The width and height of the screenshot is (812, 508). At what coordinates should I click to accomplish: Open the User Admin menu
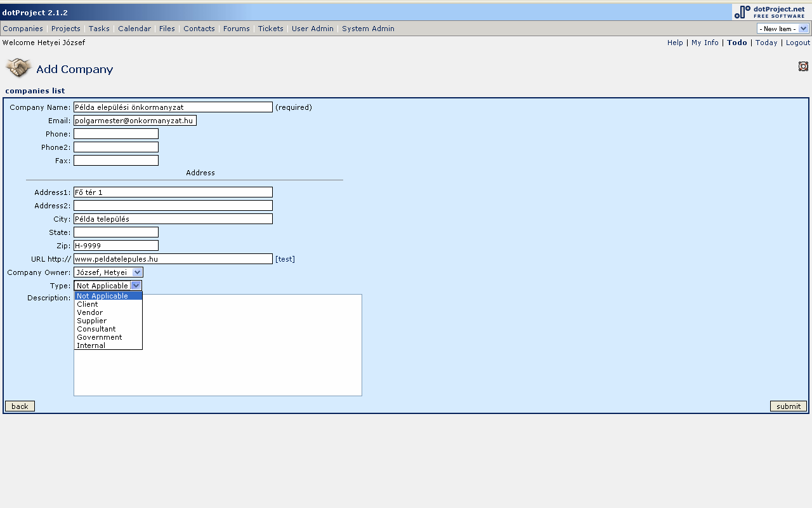pyautogui.click(x=313, y=29)
